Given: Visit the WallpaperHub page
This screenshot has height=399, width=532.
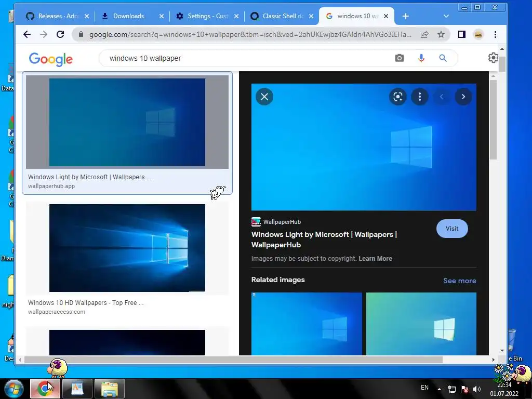Looking at the screenshot, I should click(x=452, y=229).
